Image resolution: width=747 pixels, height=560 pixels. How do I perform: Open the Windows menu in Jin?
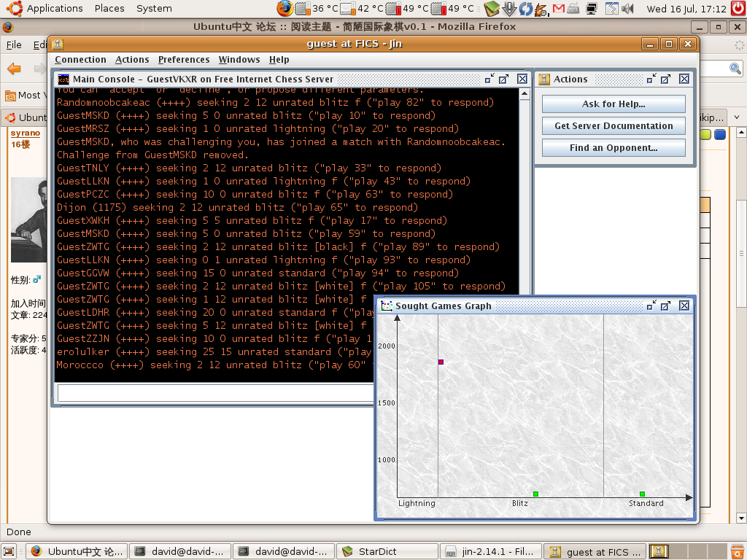(x=239, y=60)
